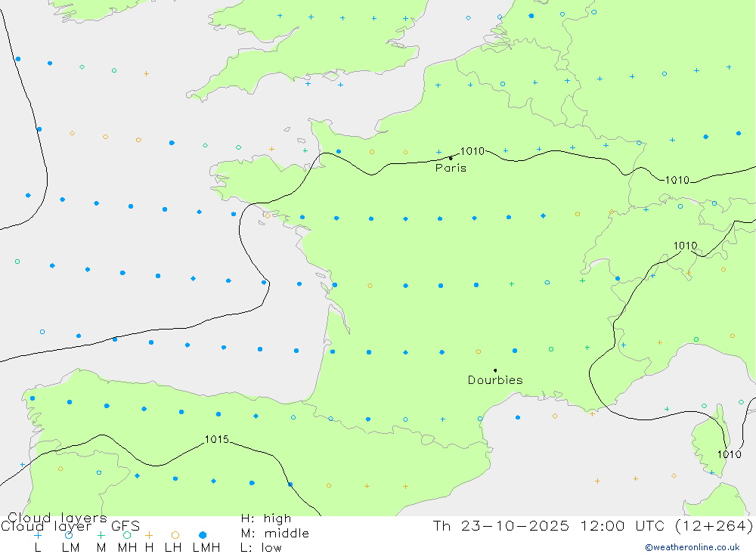Image resolution: width=756 pixels, height=554 pixels.
Task: Click the green plus legend symbol above M
Action: click(x=101, y=535)
